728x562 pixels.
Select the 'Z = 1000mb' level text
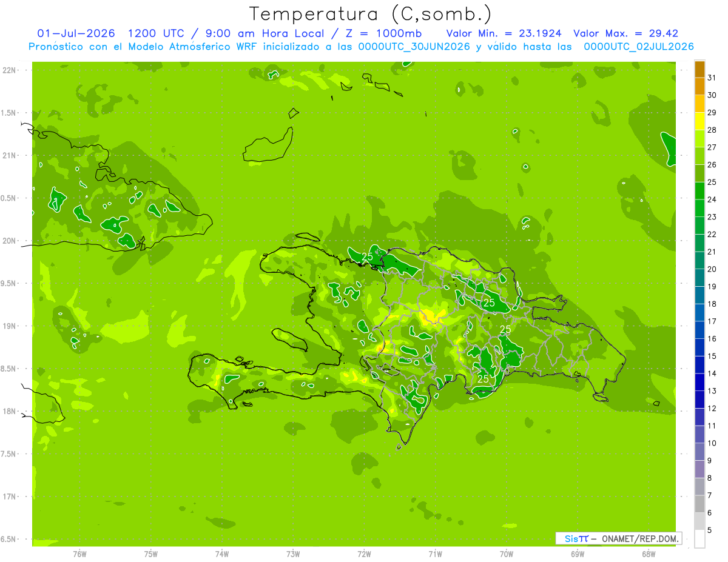coord(383,33)
